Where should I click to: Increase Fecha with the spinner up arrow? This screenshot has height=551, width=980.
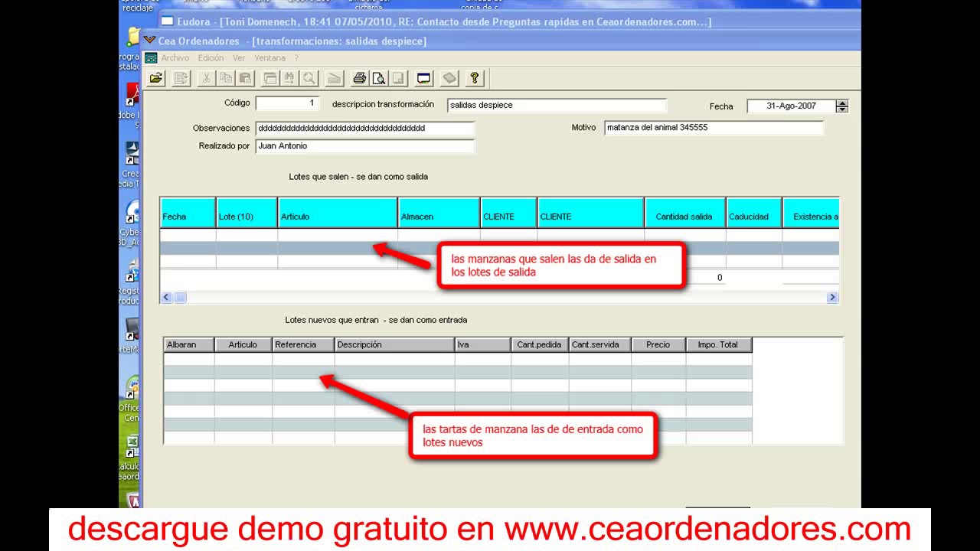842,103
